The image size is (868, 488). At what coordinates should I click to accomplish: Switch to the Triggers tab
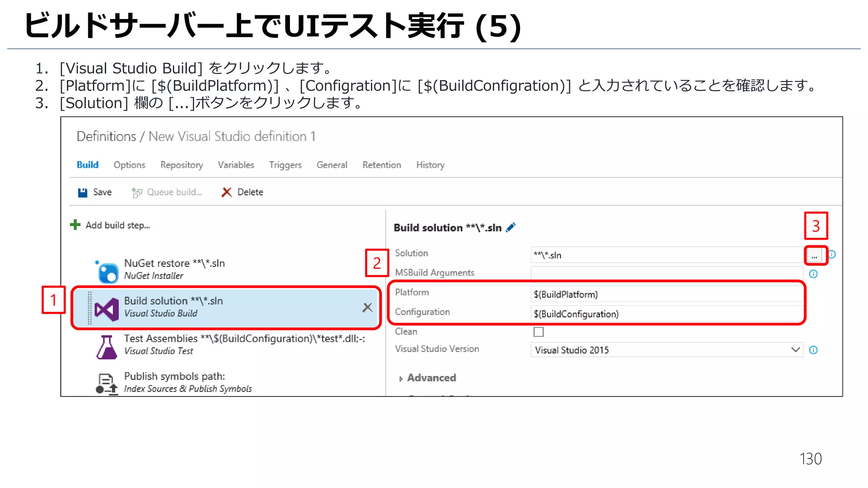point(285,165)
